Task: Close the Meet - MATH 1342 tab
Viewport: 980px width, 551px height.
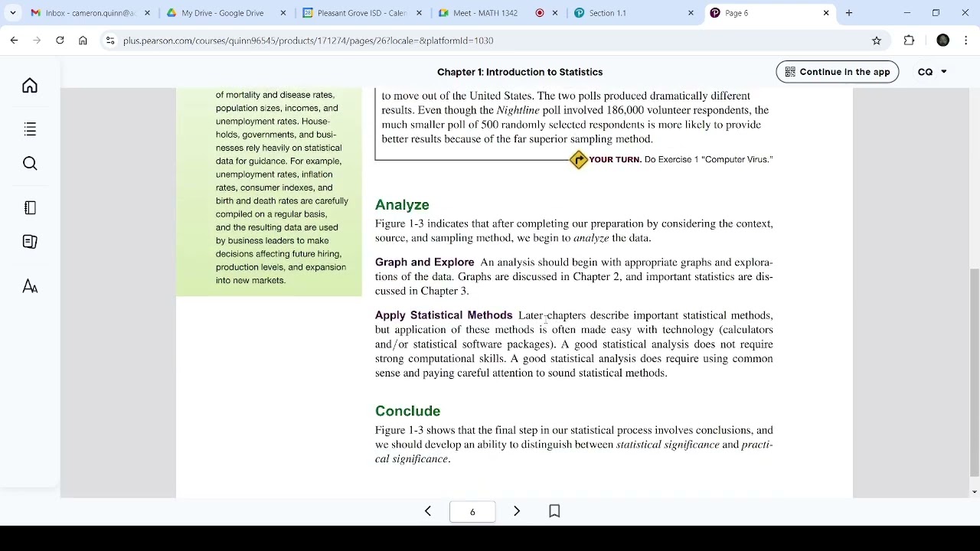Action: 555,13
